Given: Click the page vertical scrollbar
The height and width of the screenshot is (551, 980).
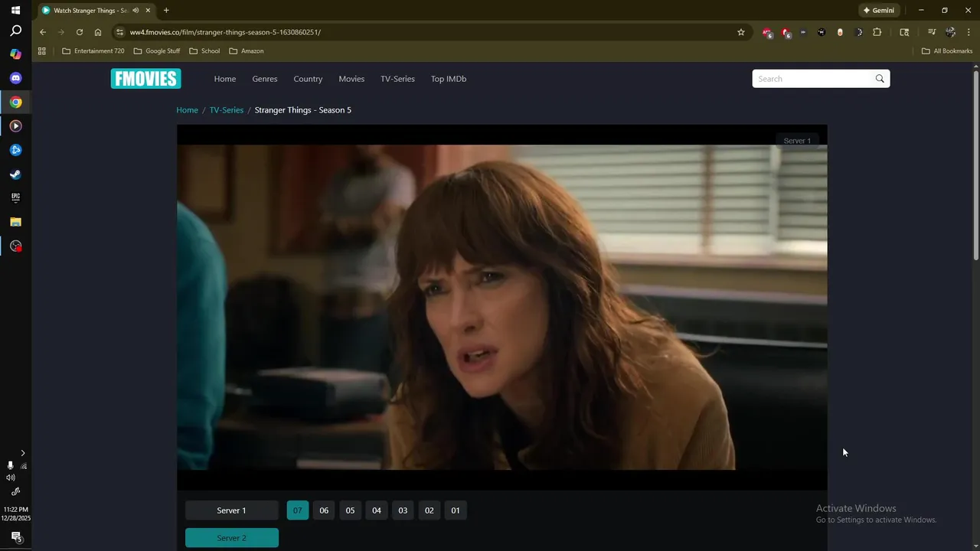Looking at the screenshot, I should (x=976, y=165).
